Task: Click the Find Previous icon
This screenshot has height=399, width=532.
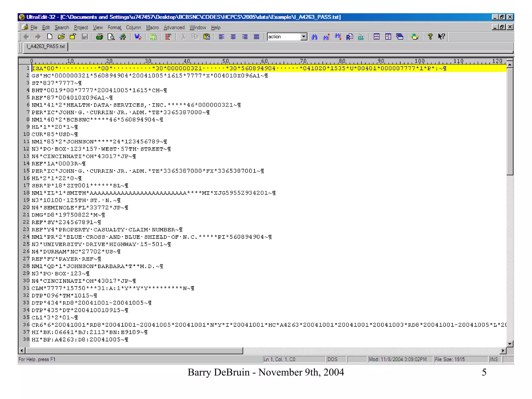Action: 326,37
